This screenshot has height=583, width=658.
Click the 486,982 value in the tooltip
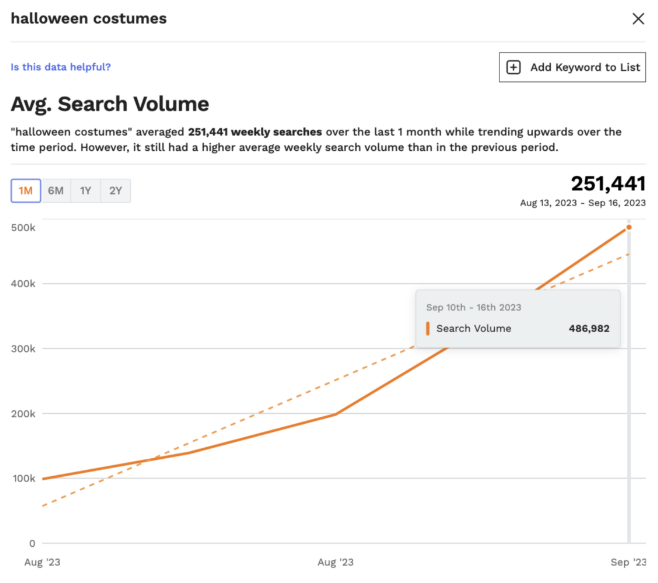pyautogui.click(x=588, y=328)
